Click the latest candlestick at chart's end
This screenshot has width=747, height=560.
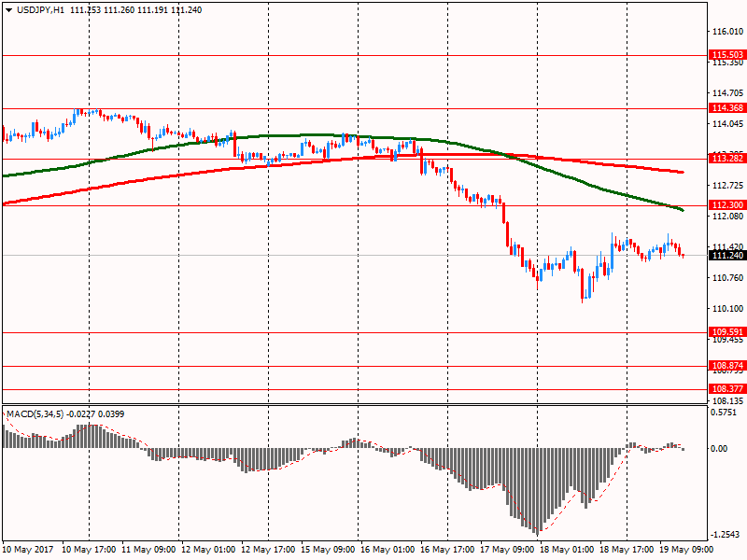(684, 256)
